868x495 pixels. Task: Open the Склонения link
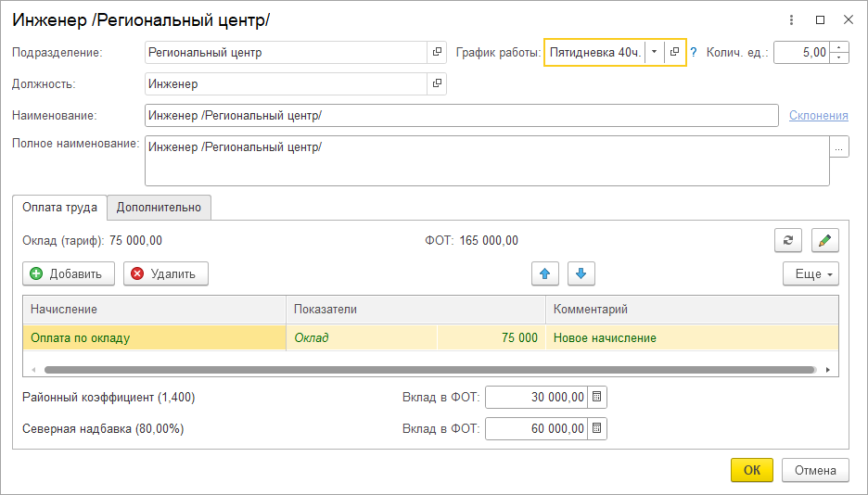click(x=818, y=116)
